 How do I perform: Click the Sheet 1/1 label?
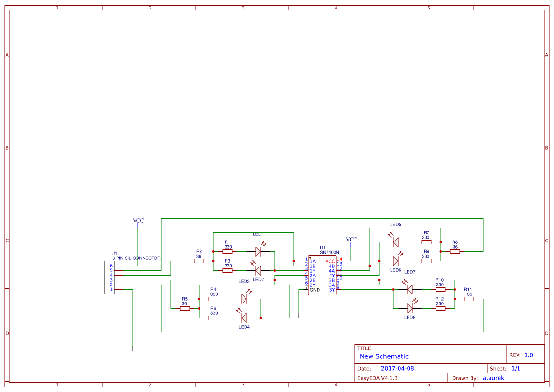pyautogui.click(x=506, y=368)
